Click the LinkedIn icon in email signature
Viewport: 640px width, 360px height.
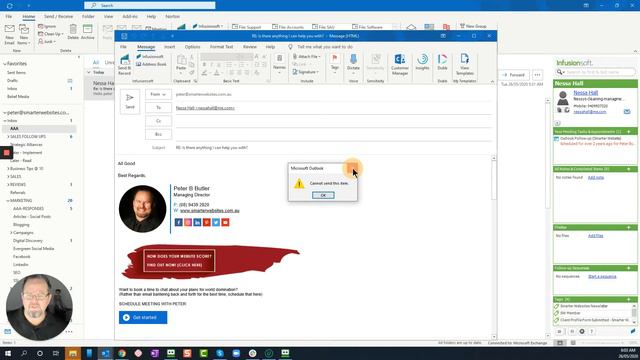(x=197, y=222)
